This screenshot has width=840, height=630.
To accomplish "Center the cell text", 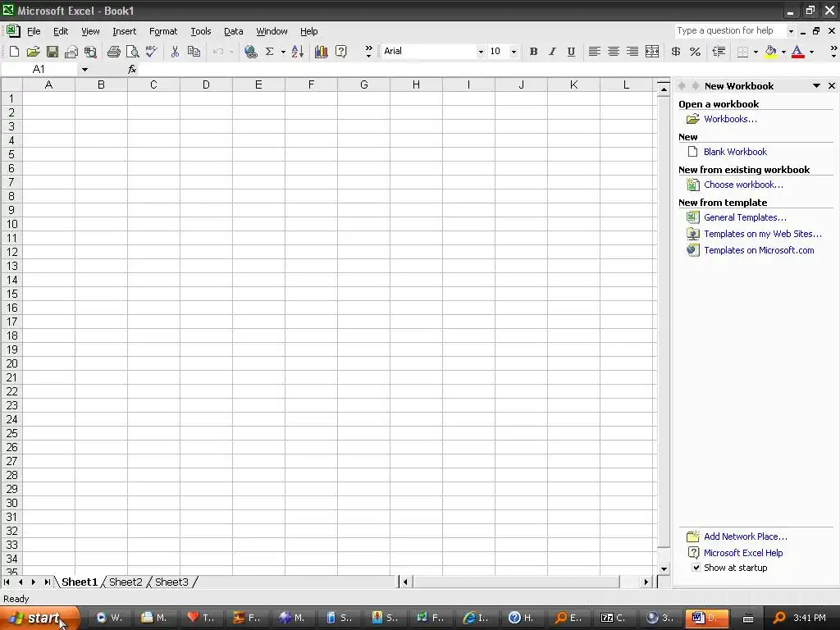I will 614,52.
